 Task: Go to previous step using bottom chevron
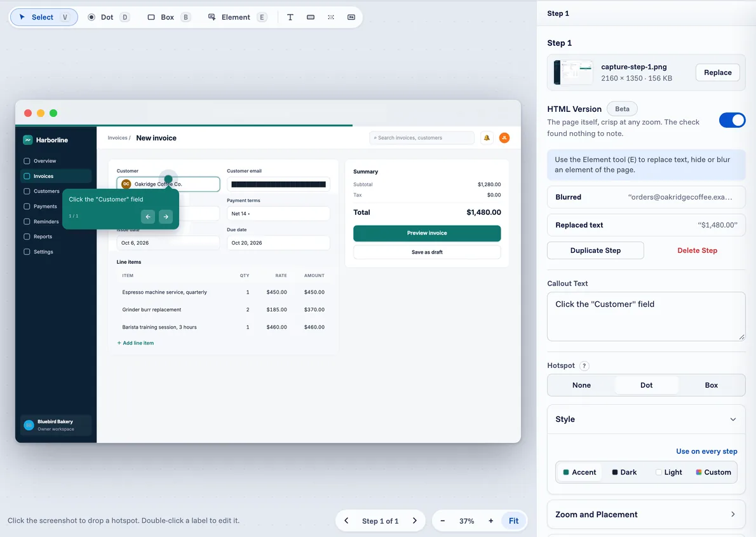click(346, 521)
